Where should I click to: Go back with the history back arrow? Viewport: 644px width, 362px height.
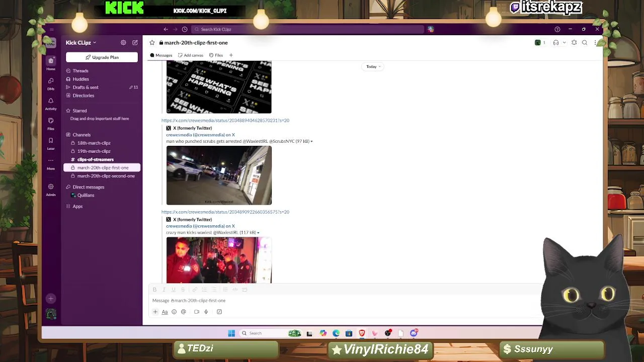166,29
